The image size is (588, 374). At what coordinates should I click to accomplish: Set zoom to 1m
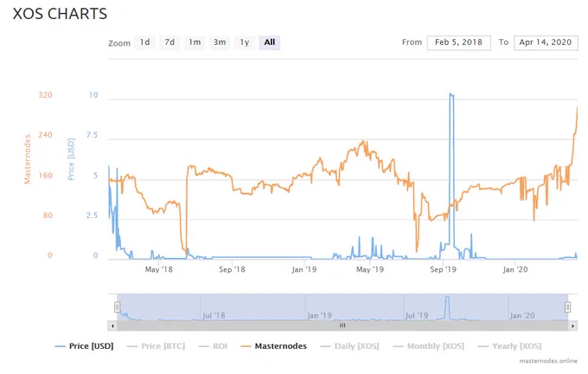click(x=195, y=42)
